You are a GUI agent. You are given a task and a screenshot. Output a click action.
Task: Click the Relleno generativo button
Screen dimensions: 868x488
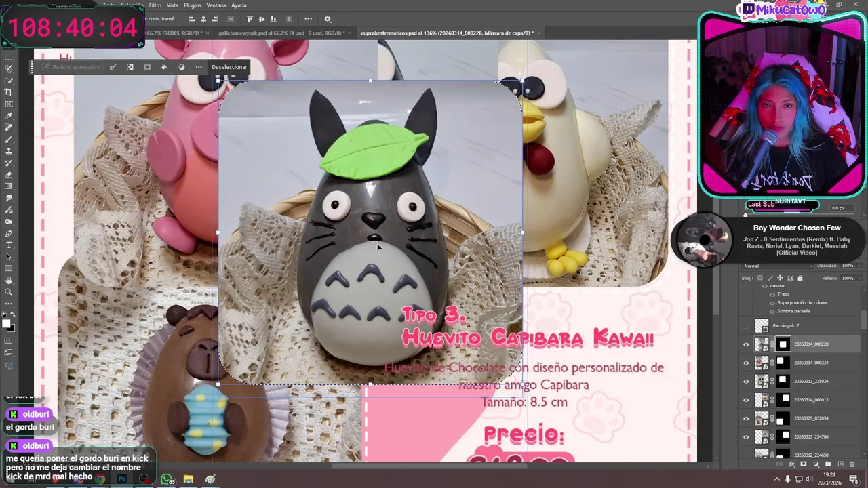point(71,67)
